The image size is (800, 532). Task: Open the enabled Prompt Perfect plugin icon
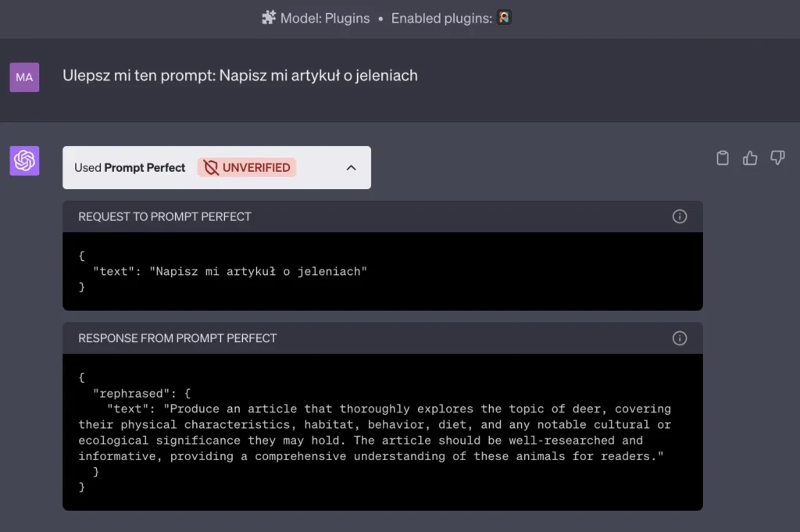click(504, 18)
